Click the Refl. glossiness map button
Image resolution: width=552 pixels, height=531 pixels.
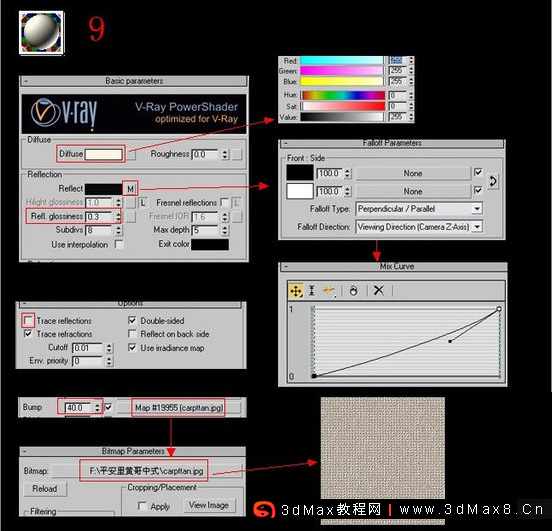(131, 217)
